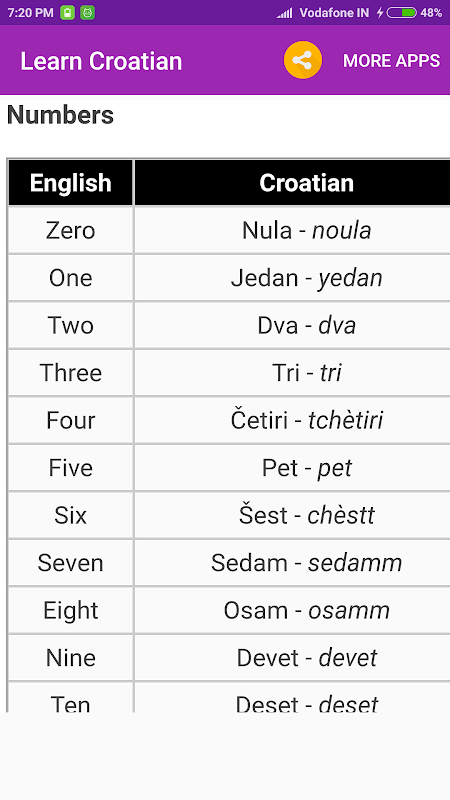Select the Seven row cell
This screenshot has width=450, height=800.
click(70, 562)
